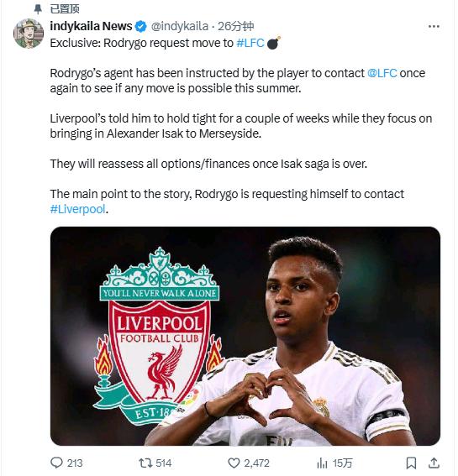Bookmark this tweet

point(411,463)
